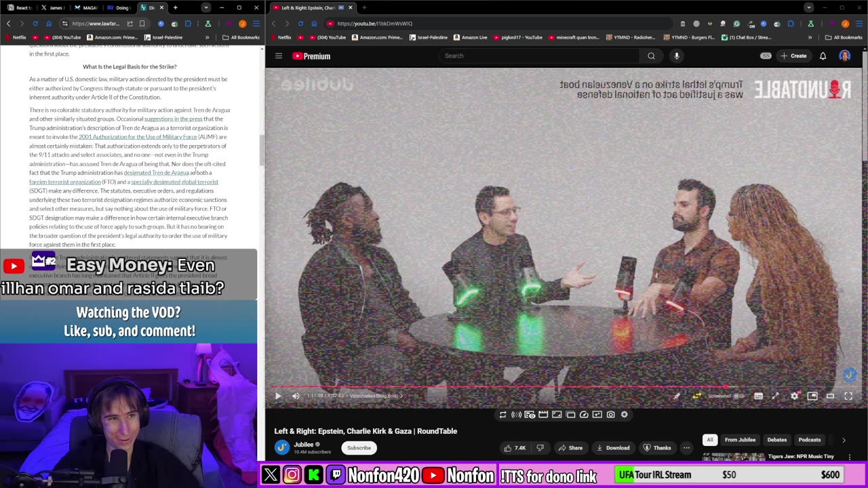This screenshot has height=488, width=868.
Task: Open more actions ellipsis menu under video
Action: click(686, 448)
